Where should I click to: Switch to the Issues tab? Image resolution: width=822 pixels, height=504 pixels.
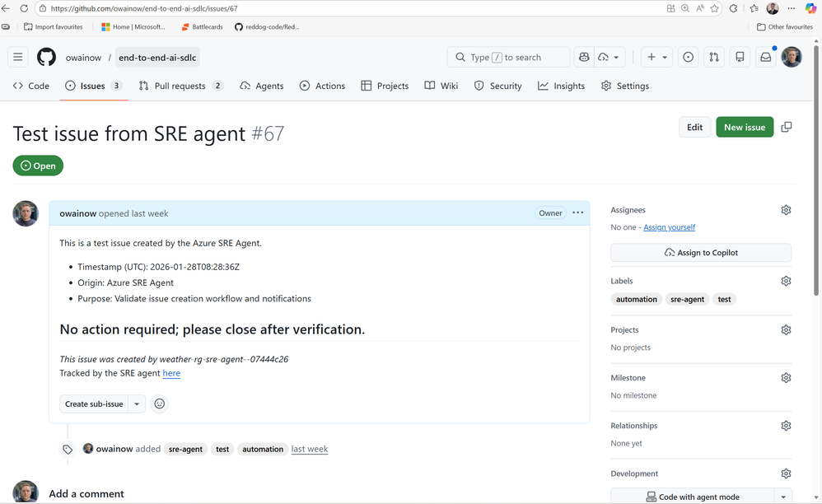[94, 86]
